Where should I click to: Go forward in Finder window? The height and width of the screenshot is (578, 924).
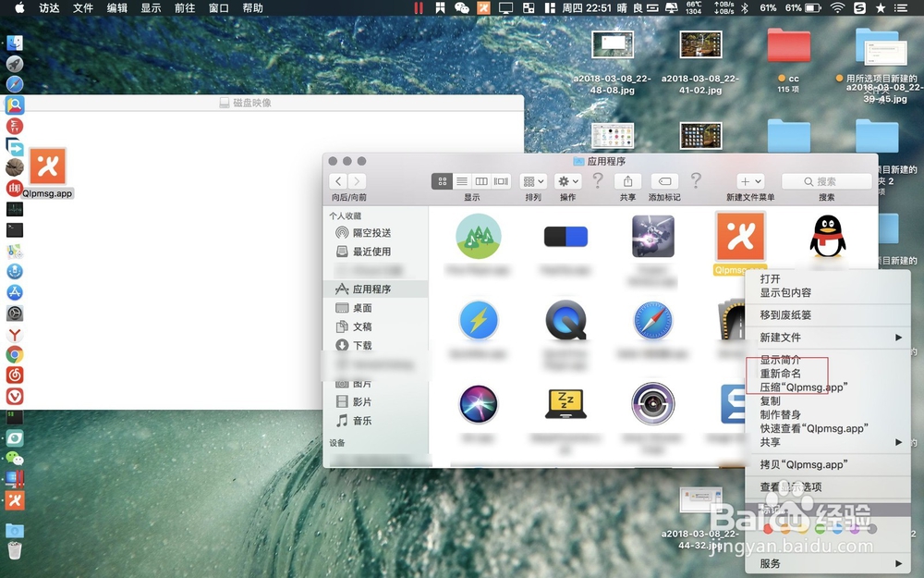pyautogui.click(x=357, y=181)
